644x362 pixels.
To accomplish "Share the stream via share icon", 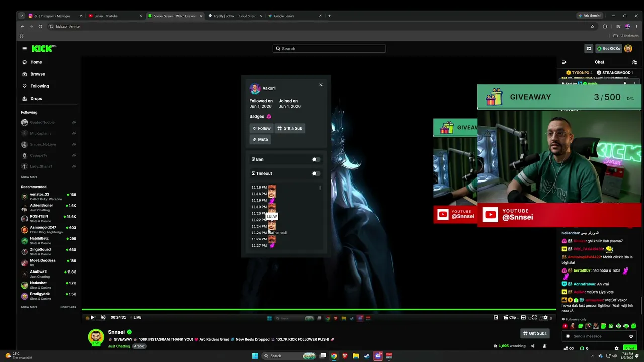I will pyautogui.click(x=532, y=346).
